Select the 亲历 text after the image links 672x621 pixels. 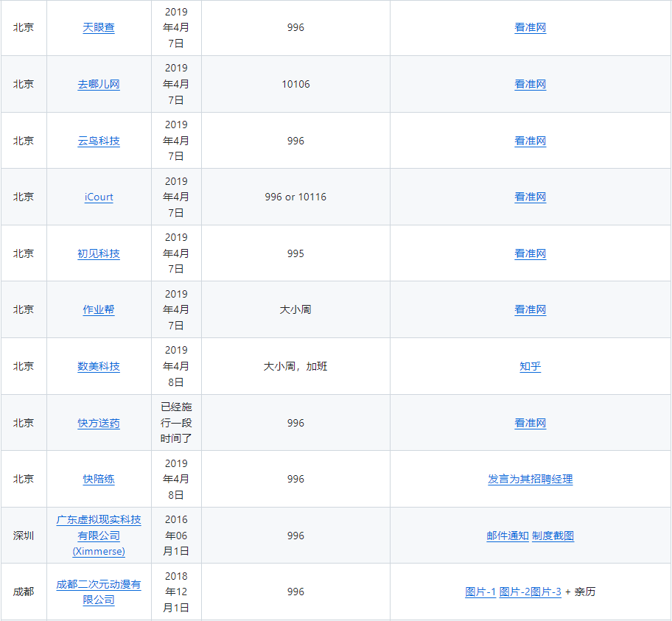click(585, 592)
